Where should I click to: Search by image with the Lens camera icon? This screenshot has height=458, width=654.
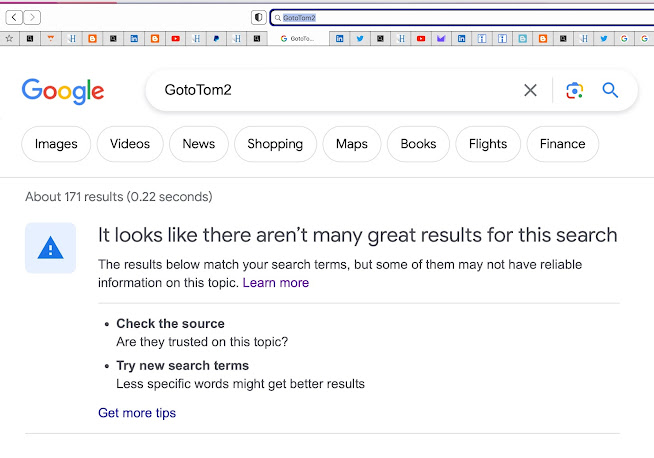[x=574, y=90]
